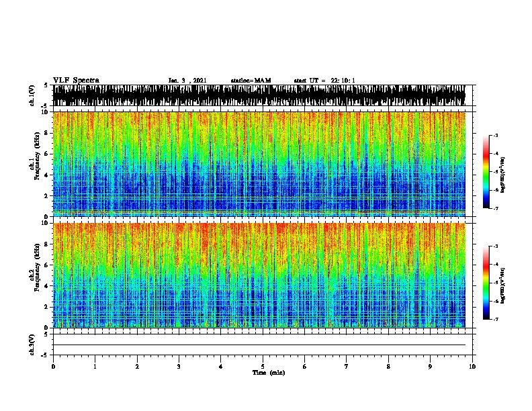Click the "VLF Spectra" plot title
Image resolution: width=532 pixels, height=411 pixels.
(76, 81)
